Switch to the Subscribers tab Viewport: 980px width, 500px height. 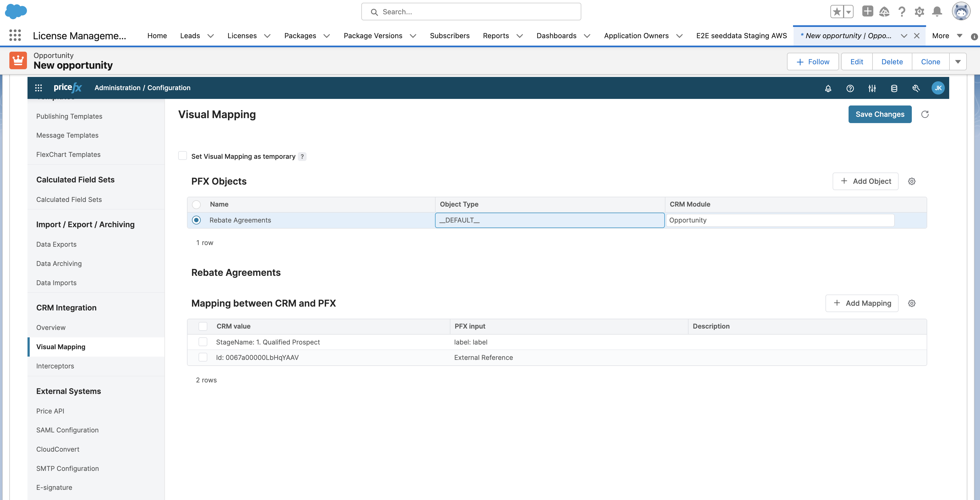click(x=450, y=36)
